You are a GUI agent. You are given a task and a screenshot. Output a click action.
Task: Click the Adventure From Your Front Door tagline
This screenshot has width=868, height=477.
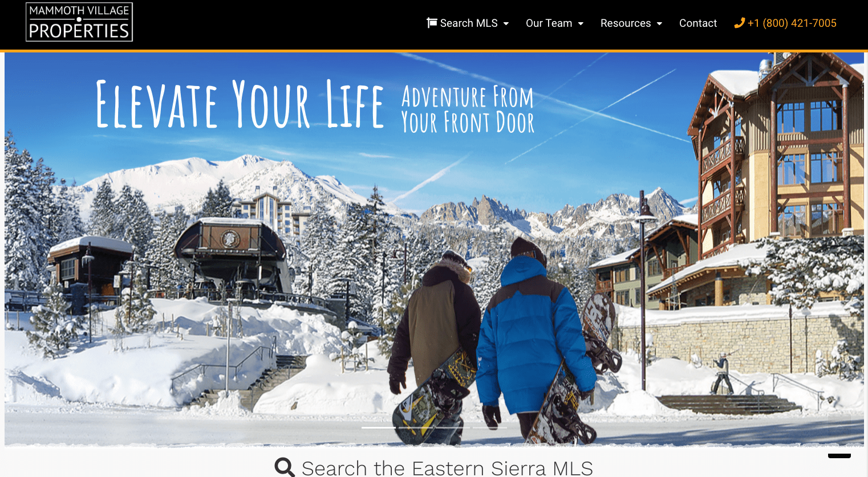coord(468,109)
